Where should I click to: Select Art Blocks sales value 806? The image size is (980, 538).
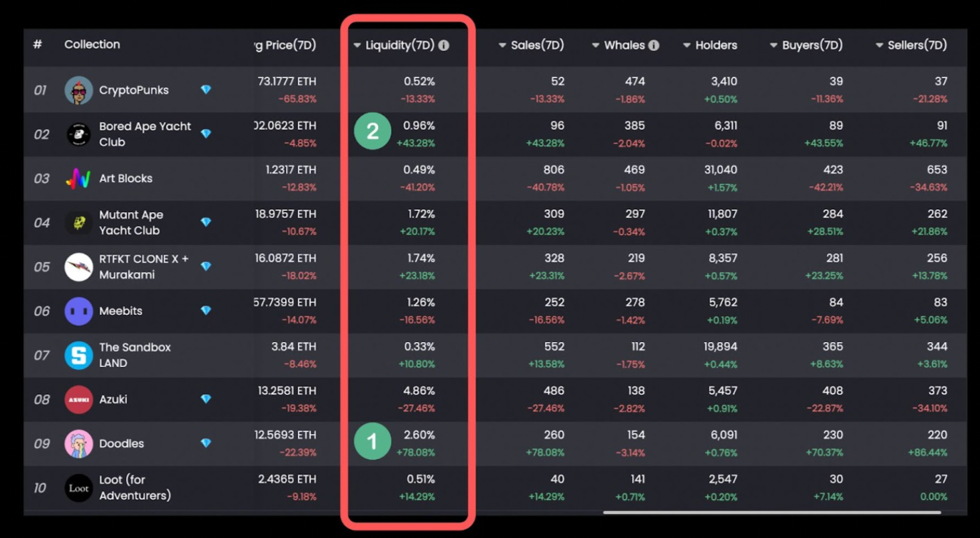click(x=554, y=170)
